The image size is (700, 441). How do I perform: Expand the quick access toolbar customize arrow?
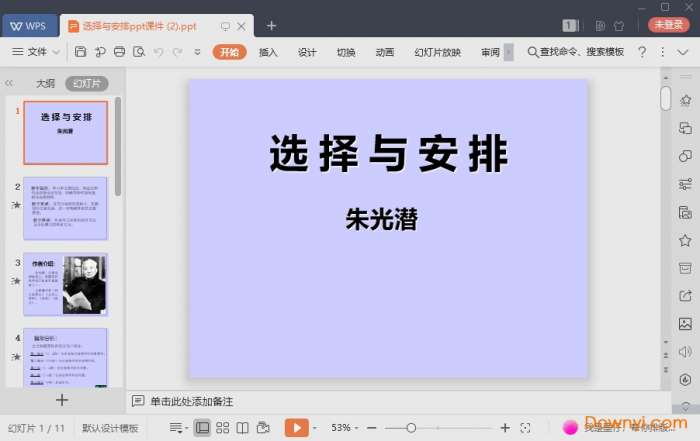[197, 52]
